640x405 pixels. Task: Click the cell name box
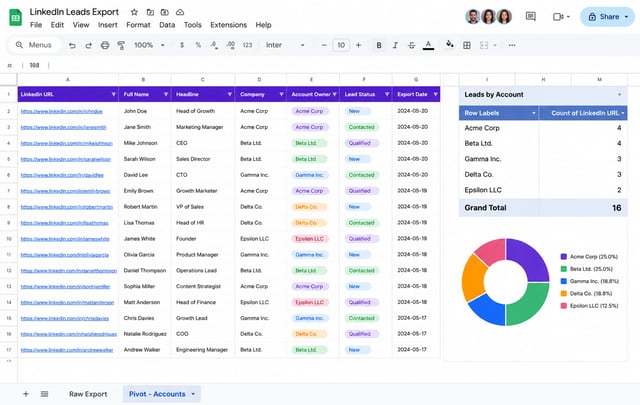(34, 65)
